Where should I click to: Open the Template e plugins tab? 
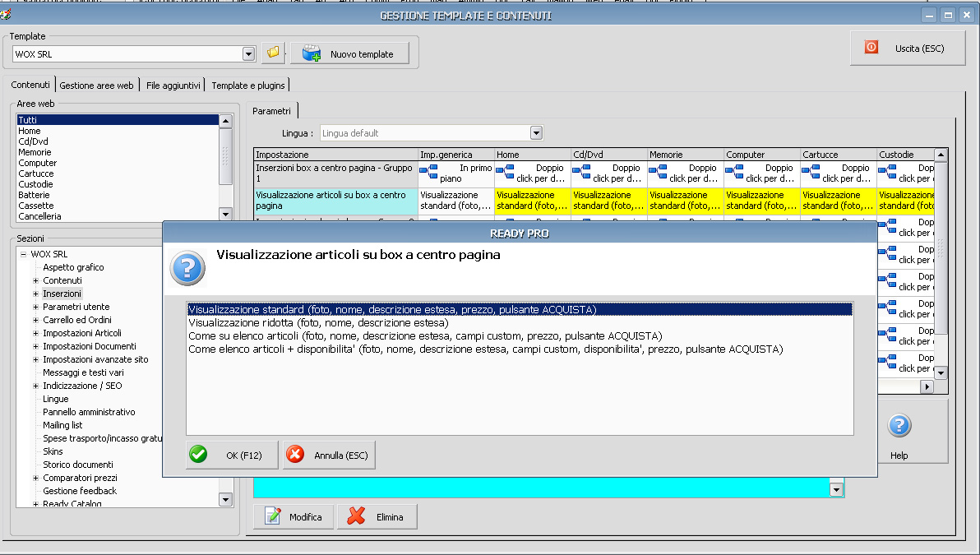pos(248,85)
